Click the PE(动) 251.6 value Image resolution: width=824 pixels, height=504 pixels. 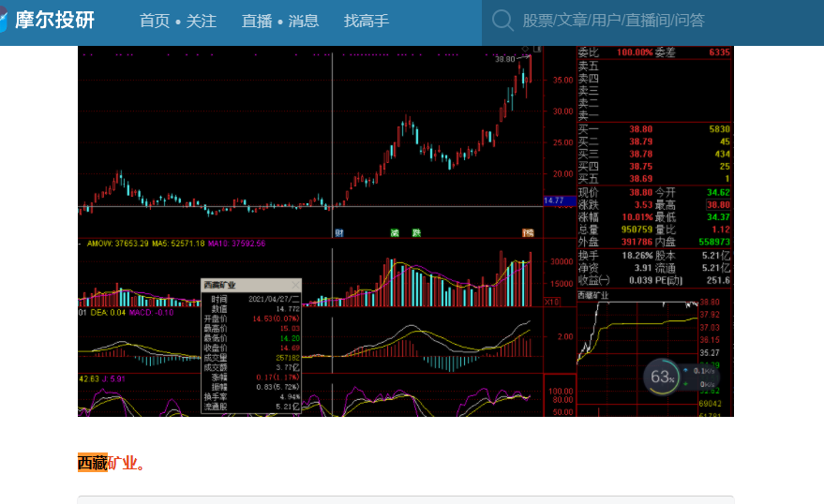click(x=718, y=280)
